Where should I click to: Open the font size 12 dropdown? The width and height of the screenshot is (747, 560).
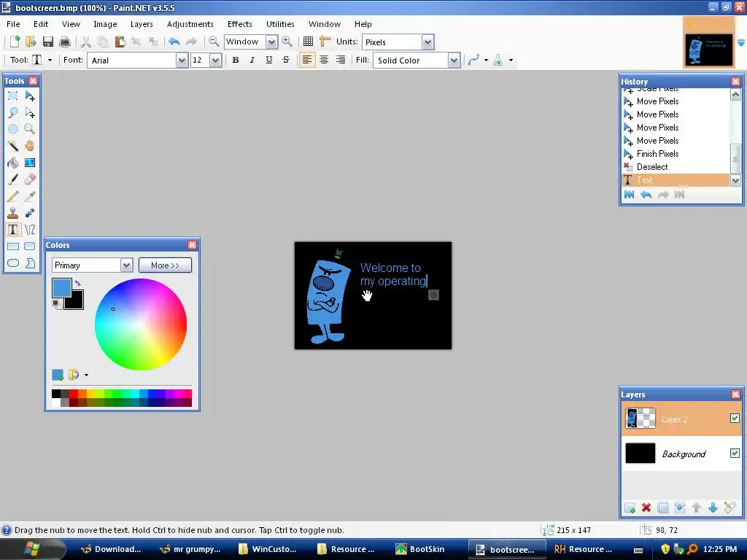click(x=215, y=61)
